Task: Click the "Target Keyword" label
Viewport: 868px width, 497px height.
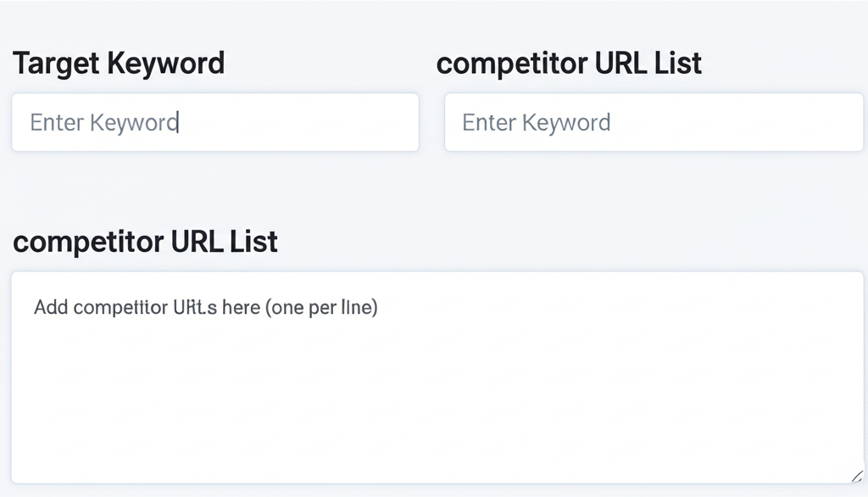Action: tap(119, 64)
